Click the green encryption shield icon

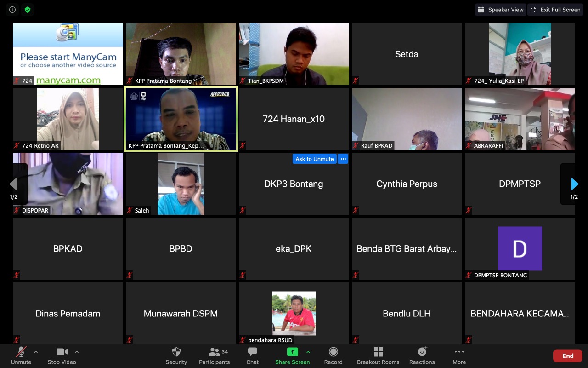pyautogui.click(x=28, y=10)
